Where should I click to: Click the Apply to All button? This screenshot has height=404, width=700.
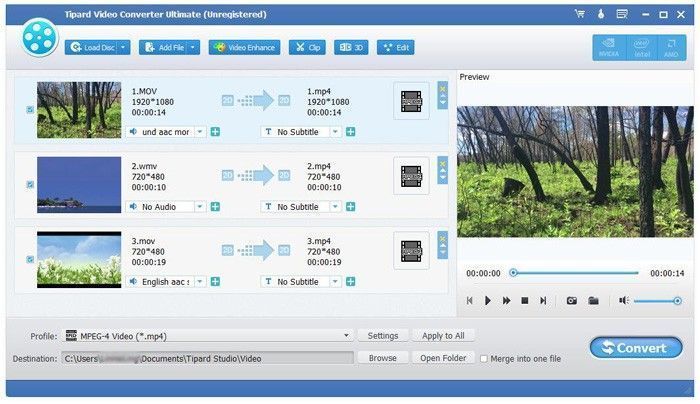pyautogui.click(x=443, y=336)
